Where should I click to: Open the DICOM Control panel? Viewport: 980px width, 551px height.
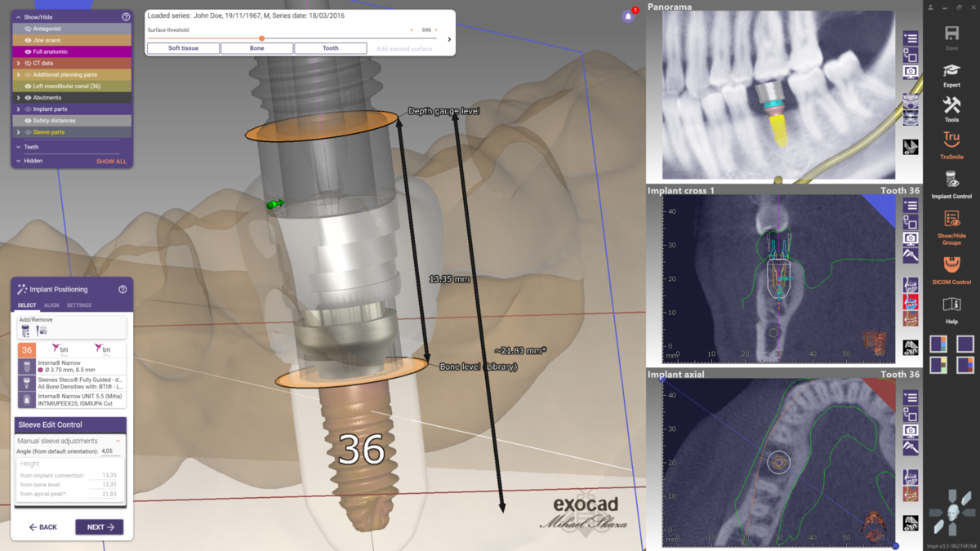951,270
